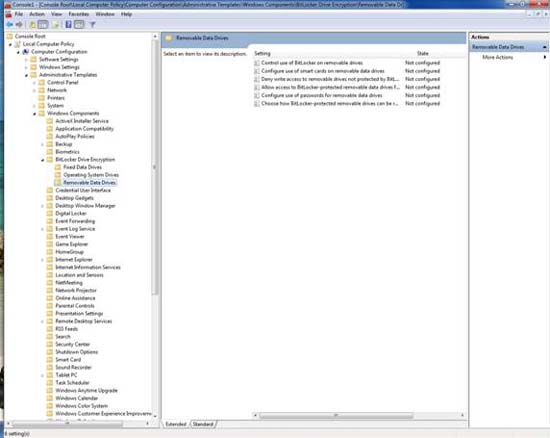Screen dimensions: 550x438
Task: Select the Event Viewer folder
Action: (x=70, y=237)
